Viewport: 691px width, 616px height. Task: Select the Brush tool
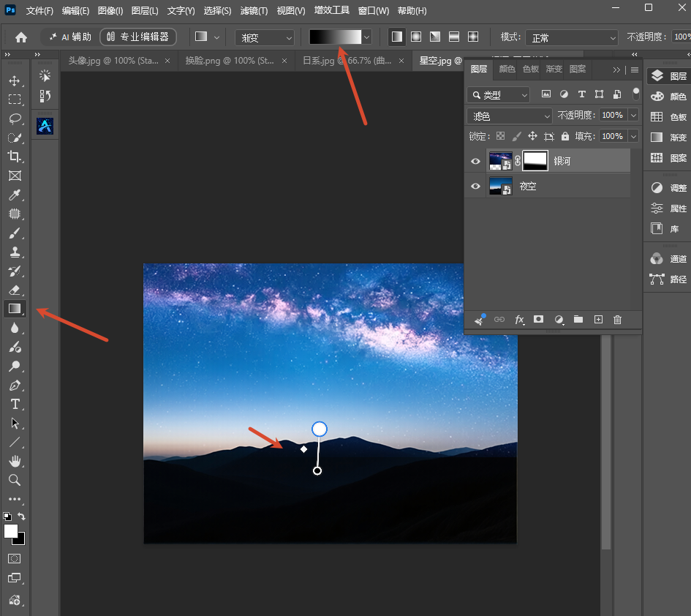tap(15, 233)
